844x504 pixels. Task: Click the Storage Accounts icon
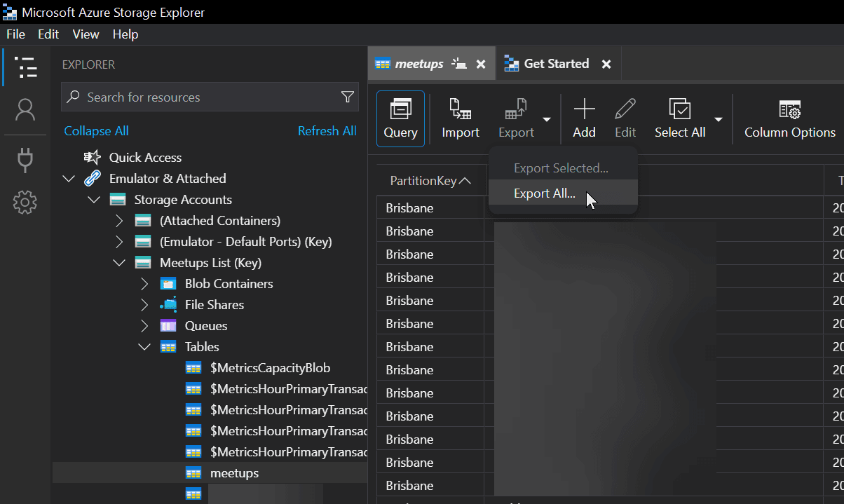click(x=118, y=200)
